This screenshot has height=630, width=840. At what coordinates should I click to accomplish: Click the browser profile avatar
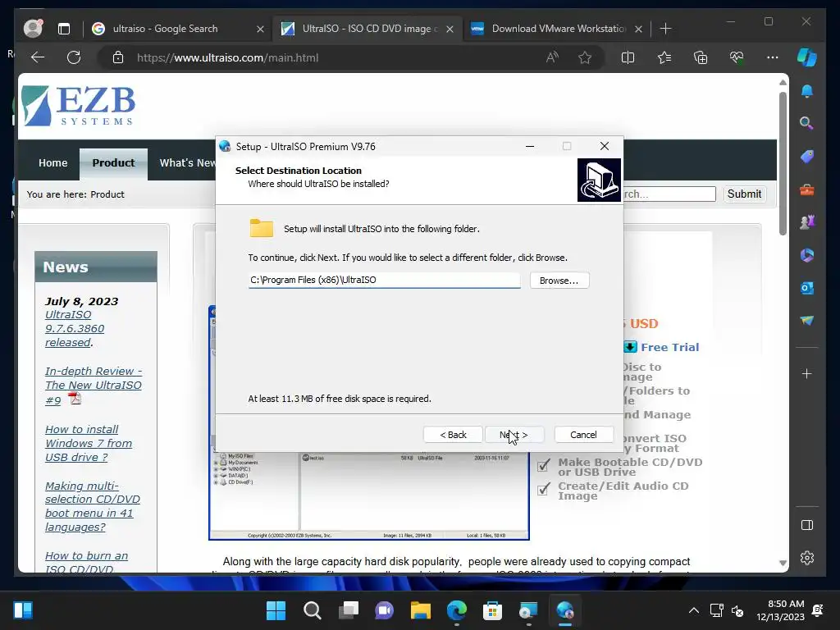pos(33,29)
